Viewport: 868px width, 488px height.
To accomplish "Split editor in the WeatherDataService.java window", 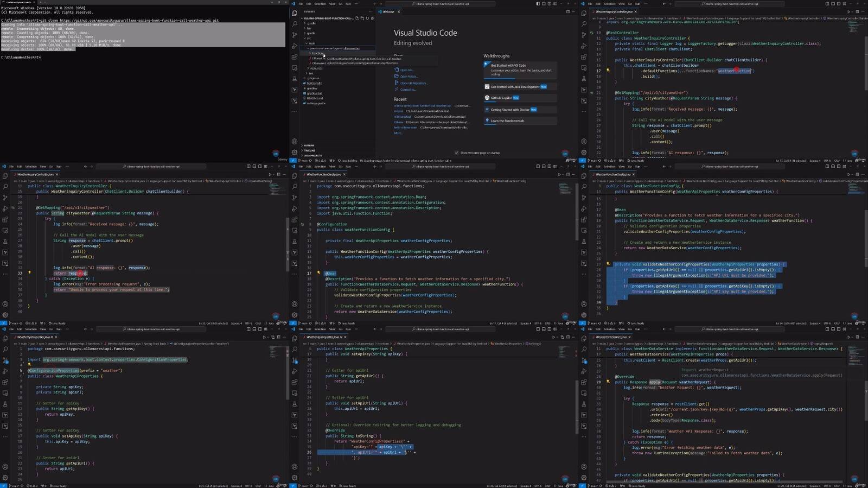I will [857, 337].
